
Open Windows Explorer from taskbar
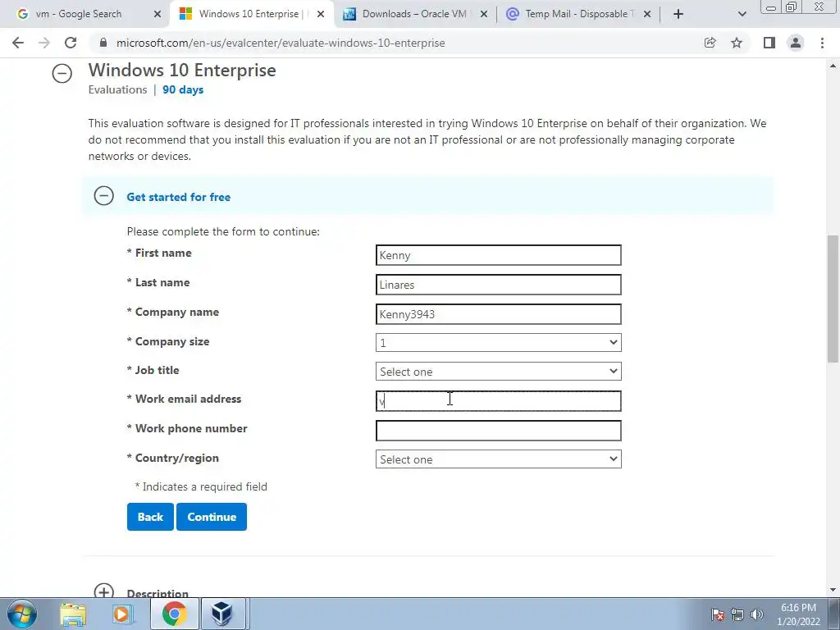pyautogui.click(x=73, y=614)
